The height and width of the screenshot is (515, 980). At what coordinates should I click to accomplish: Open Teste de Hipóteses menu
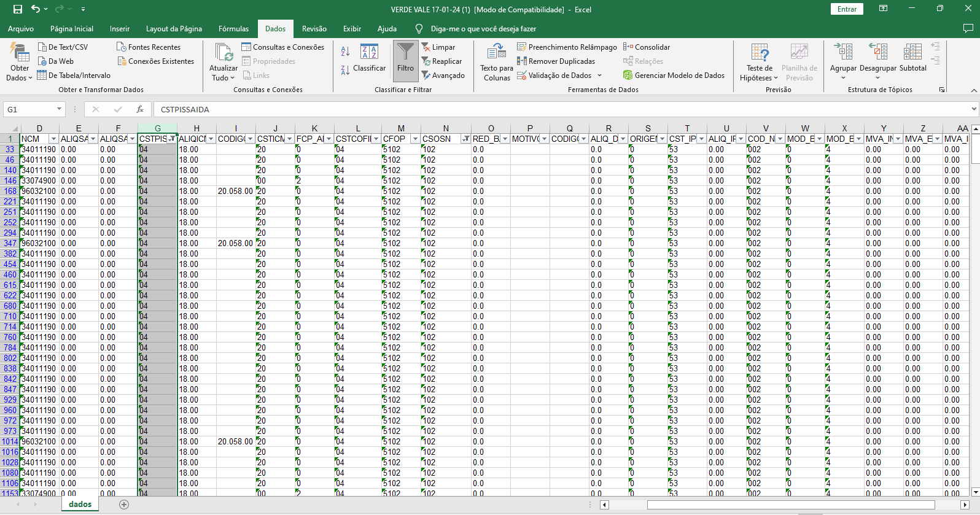pyautogui.click(x=759, y=62)
